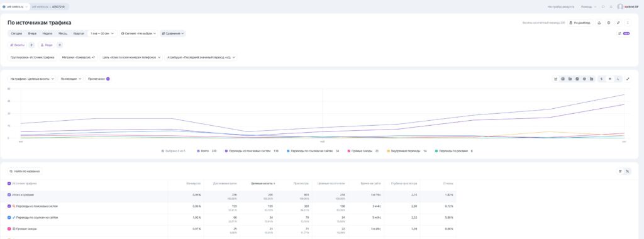Uncheck 'Переходы из поисковых систем' row checkbox
The height and width of the screenshot is (239, 644).
9,206
